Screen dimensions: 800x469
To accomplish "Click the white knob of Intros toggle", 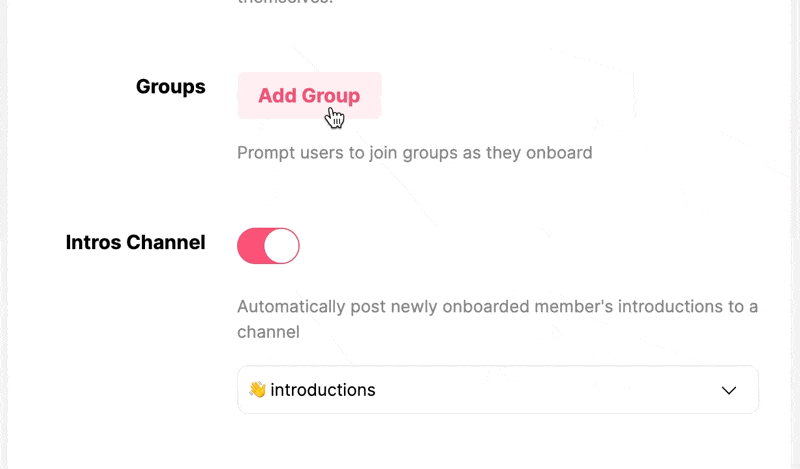I will tap(281, 245).
